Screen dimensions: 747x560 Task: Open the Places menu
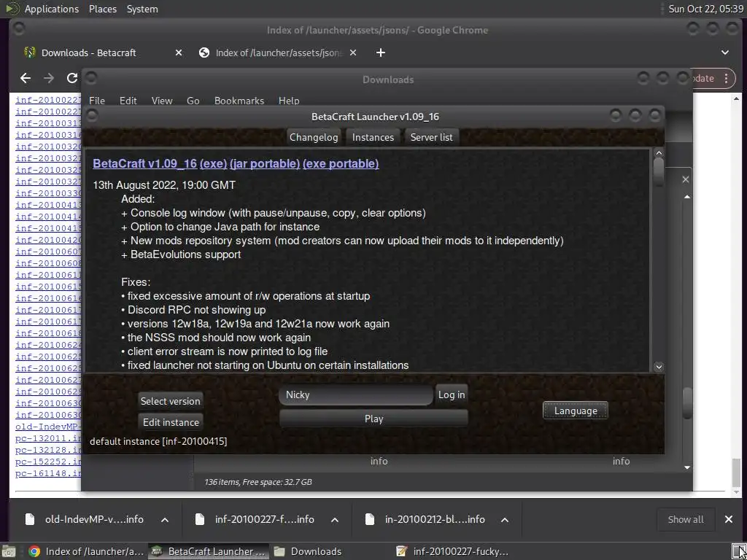tap(102, 9)
